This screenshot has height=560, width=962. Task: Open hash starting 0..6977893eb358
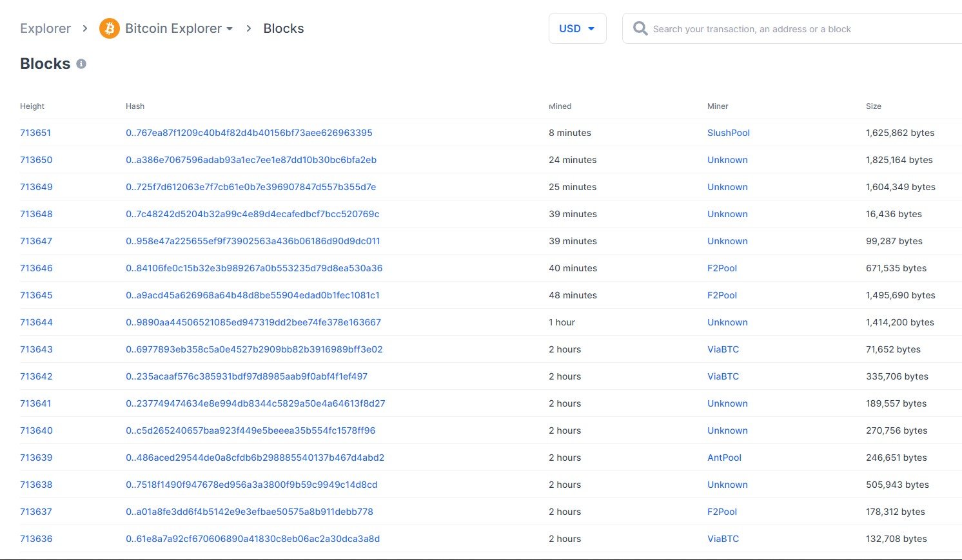(254, 349)
